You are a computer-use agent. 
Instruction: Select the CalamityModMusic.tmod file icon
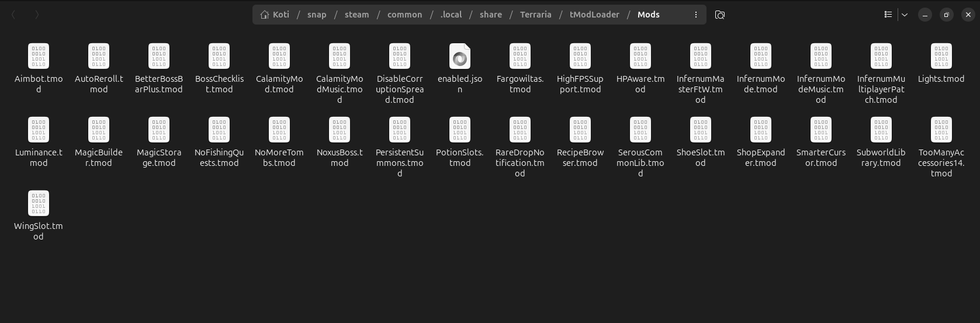(x=340, y=56)
